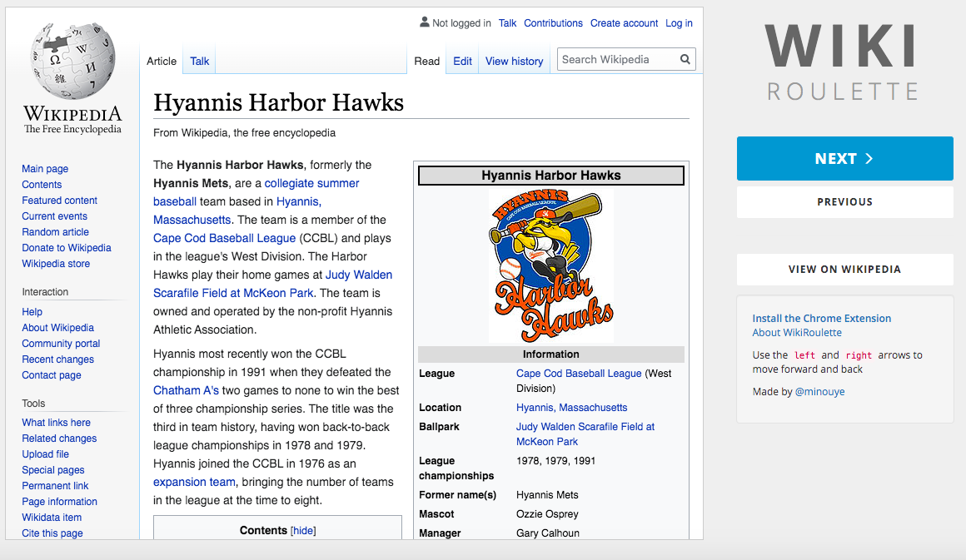This screenshot has height=560, width=966.
Task: Follow the Chatham A's link
Action: pyautogui.click(x=186, y=390)
